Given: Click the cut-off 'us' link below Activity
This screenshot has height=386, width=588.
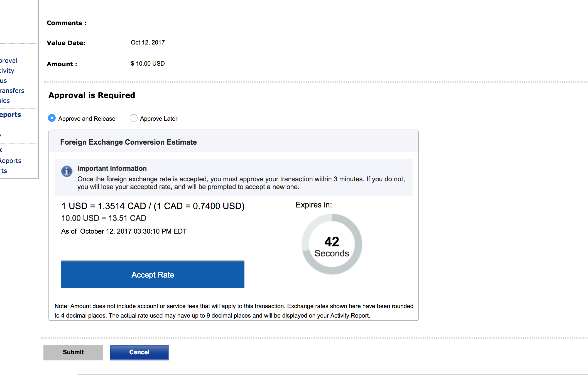Looking at the screenshot, I should point(3,81).
